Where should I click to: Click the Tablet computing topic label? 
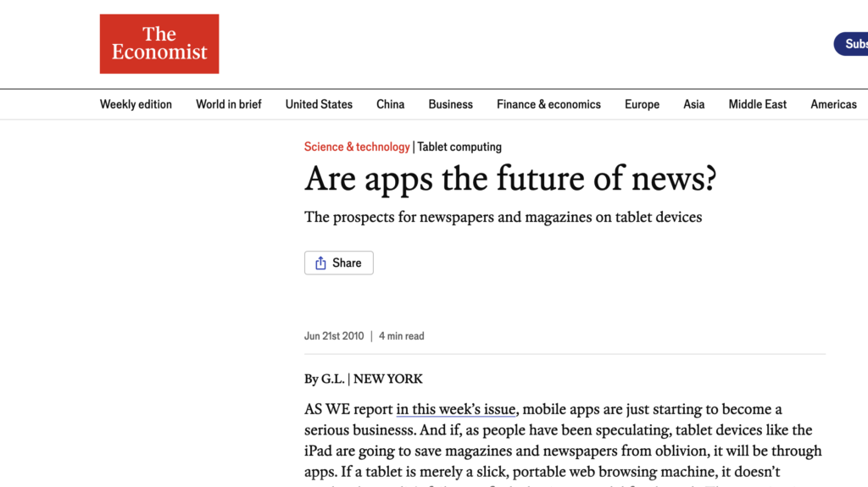point(459,147)
